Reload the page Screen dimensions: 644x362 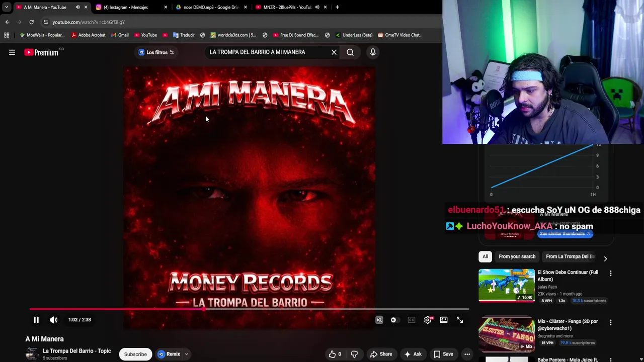pos(31,22)
